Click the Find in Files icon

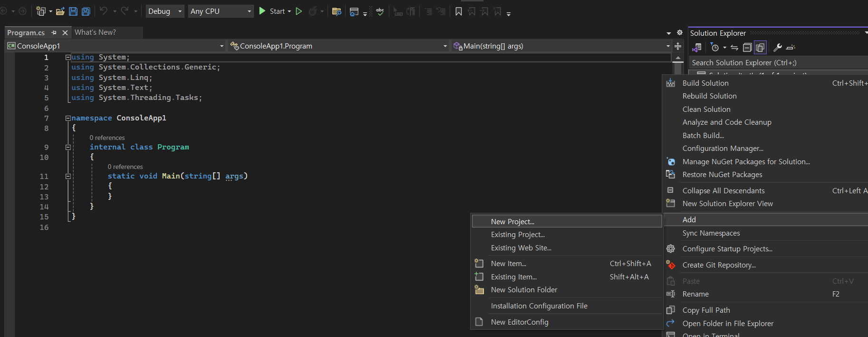point(337,11)
